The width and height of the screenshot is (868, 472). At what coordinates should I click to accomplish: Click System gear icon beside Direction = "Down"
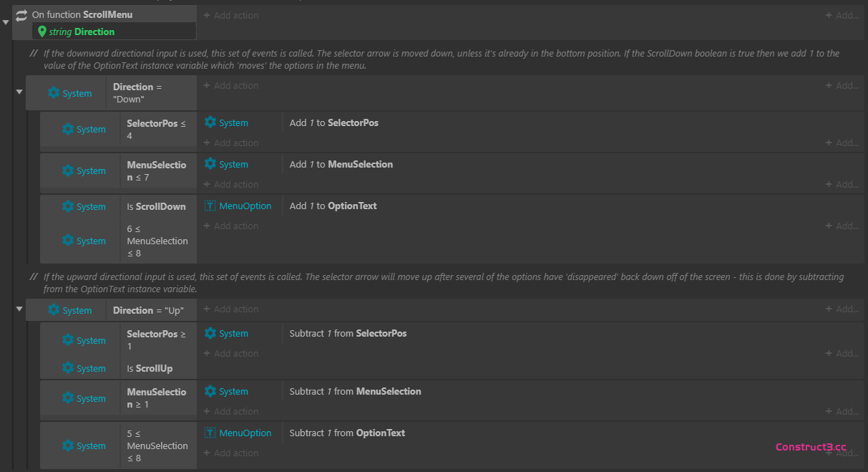54,93
